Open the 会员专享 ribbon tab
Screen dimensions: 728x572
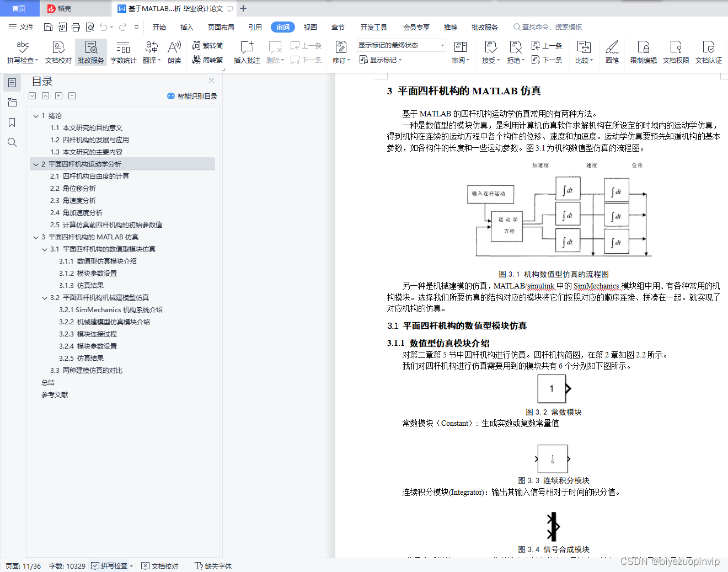tap(416, 27)
